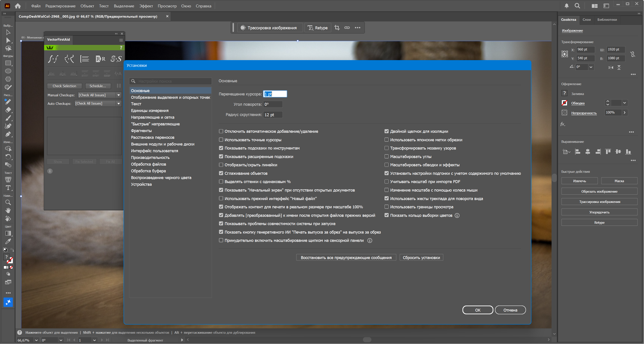Click horizontal align center icon
Screen dimensions: 644x344
click(588, 152)
